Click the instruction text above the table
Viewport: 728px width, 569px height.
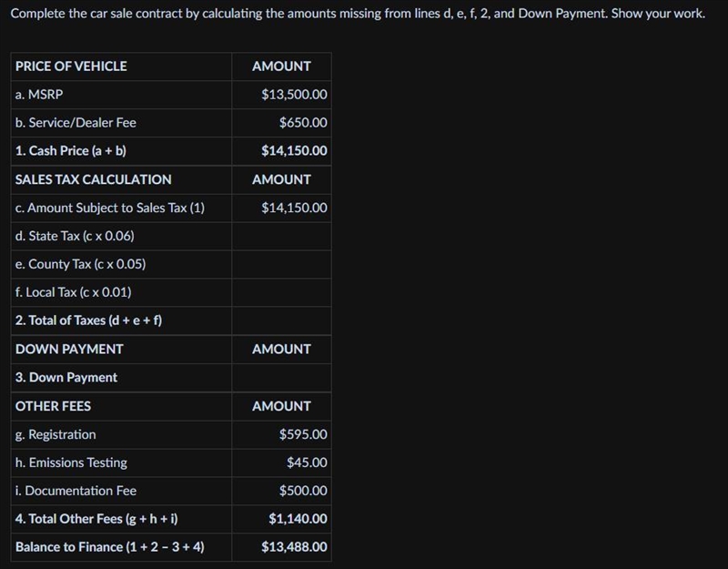[x=358, y=14]
